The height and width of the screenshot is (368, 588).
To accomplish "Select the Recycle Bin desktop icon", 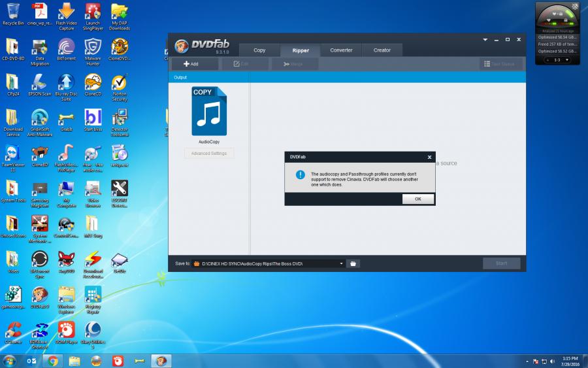I will [x=13, y=14].
